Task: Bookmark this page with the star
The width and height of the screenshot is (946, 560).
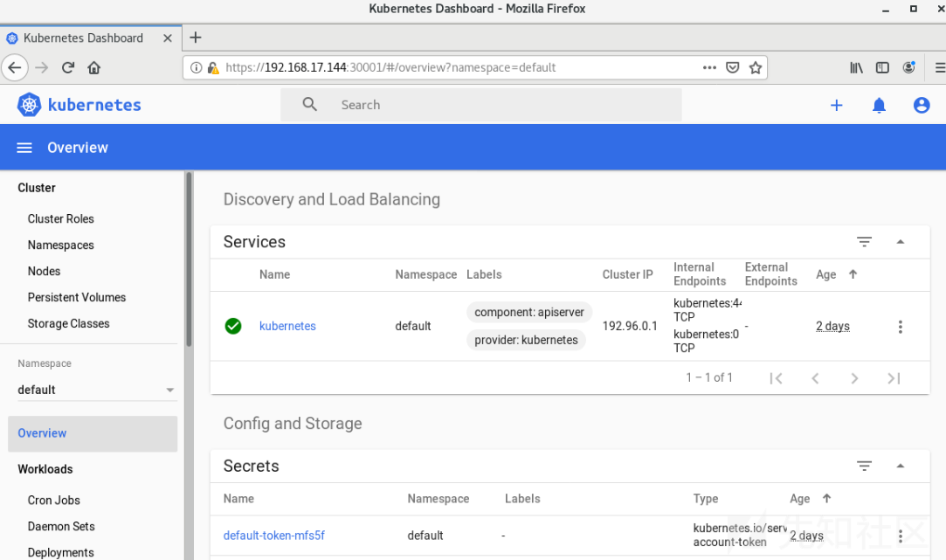Action: [x=756, y=67]
